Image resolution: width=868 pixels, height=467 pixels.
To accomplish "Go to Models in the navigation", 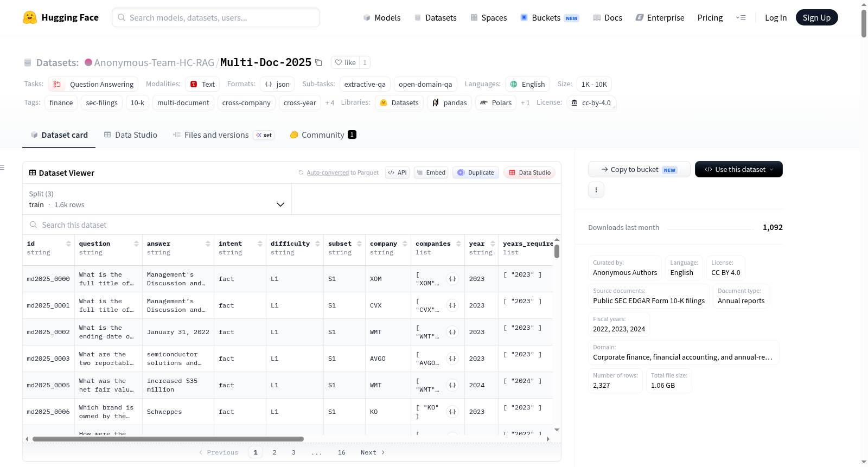I will (x=382, y=17).
